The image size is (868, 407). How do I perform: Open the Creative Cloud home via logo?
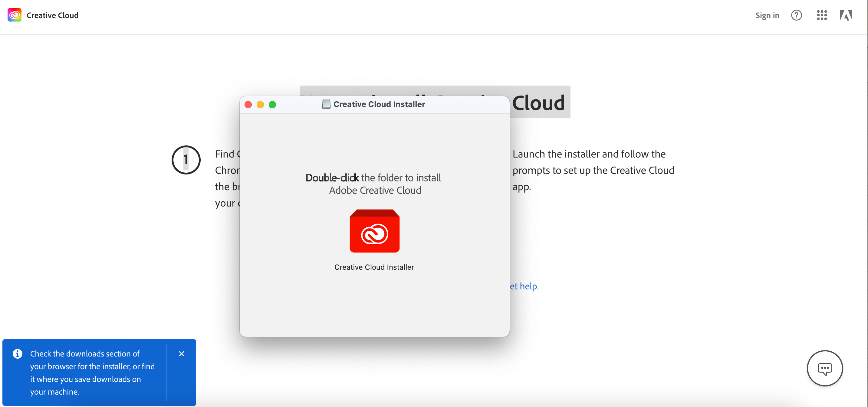(x=14, y=15)
